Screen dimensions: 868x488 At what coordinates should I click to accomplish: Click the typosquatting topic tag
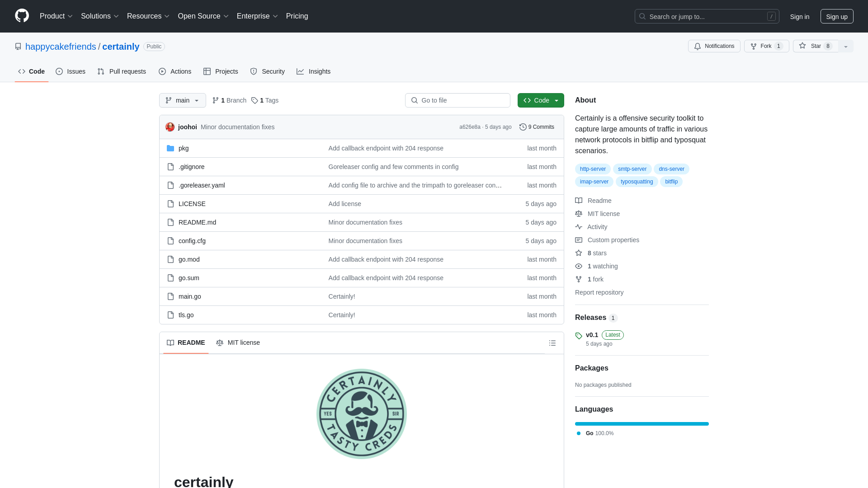point(637,181)
